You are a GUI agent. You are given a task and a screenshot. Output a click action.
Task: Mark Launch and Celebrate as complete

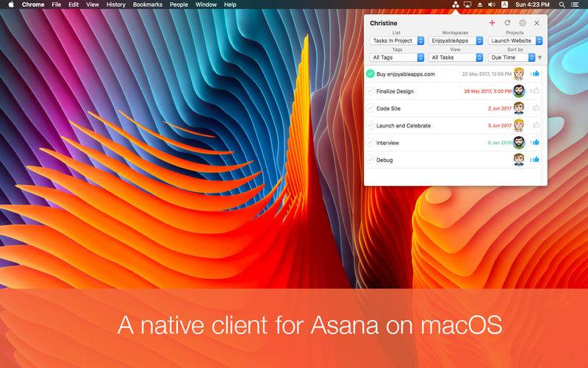[370, 125]
